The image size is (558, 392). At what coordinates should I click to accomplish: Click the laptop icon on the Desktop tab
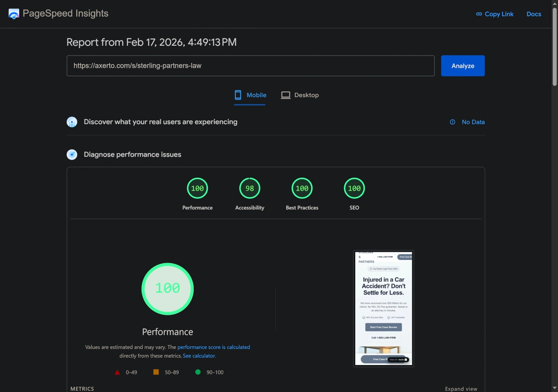286,95
